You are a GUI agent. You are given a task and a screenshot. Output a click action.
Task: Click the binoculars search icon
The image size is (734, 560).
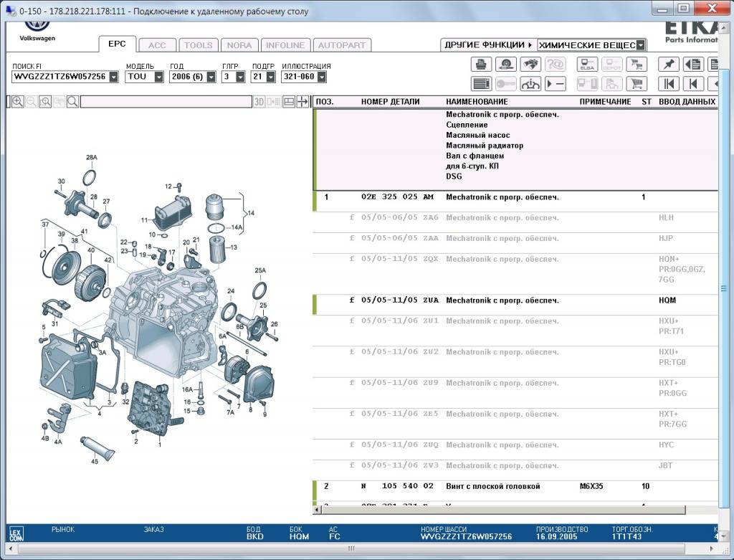coord(530,64)
